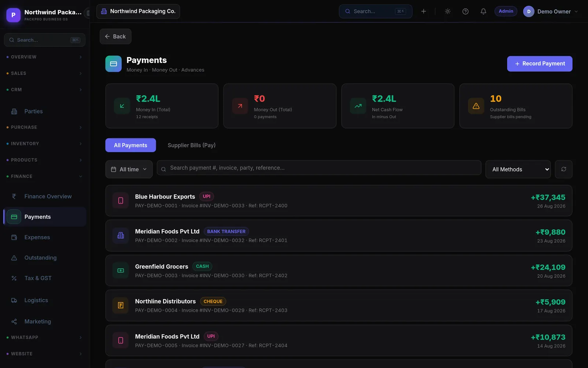Open notifications bell icon
588x368 pixels.
[x=483, y=11]
